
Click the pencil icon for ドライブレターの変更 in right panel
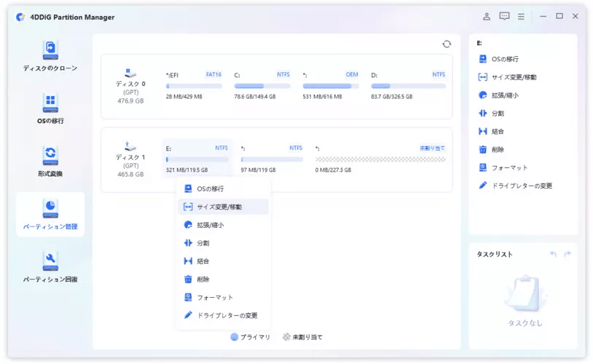483,185
